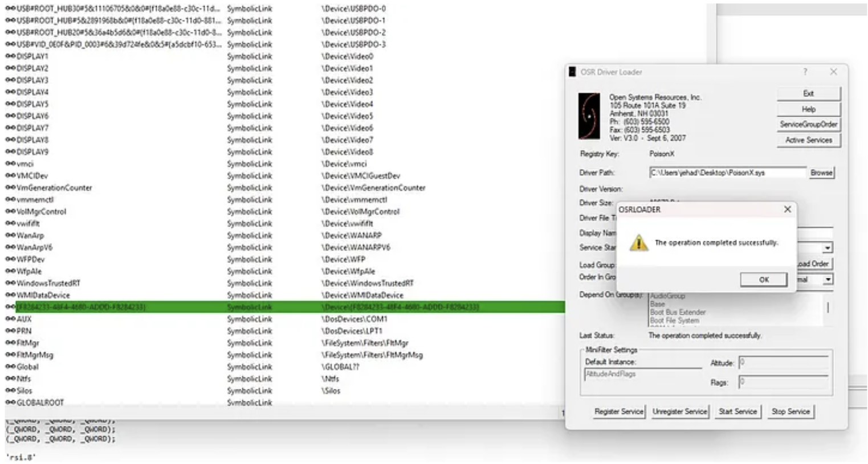
Task: Click the Browse button for driver path
Action: click(x=821, y=173)
